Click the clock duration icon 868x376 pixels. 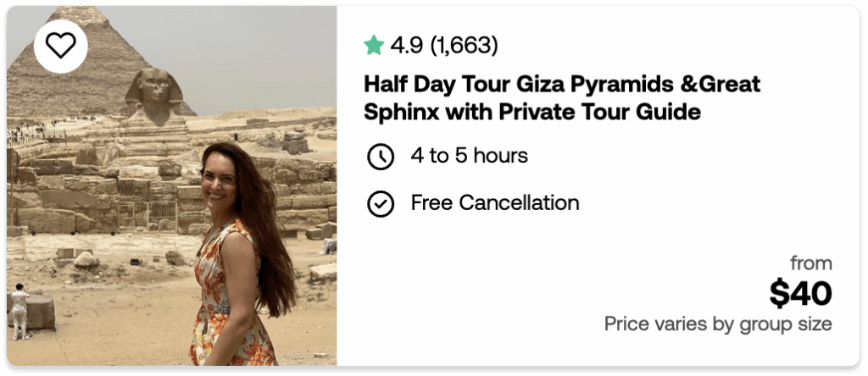click(x=381, y=157)
